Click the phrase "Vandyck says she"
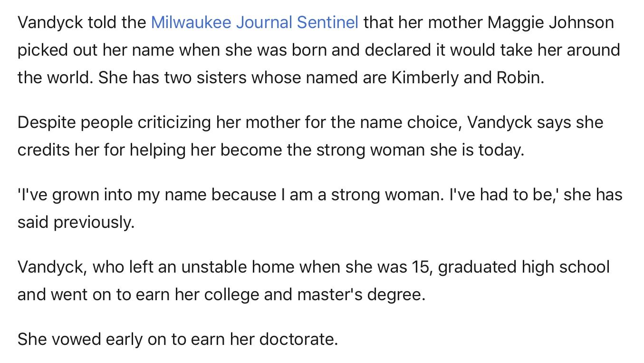The height and width of the screenshot is (363, 644). click(x=535, y=122)
